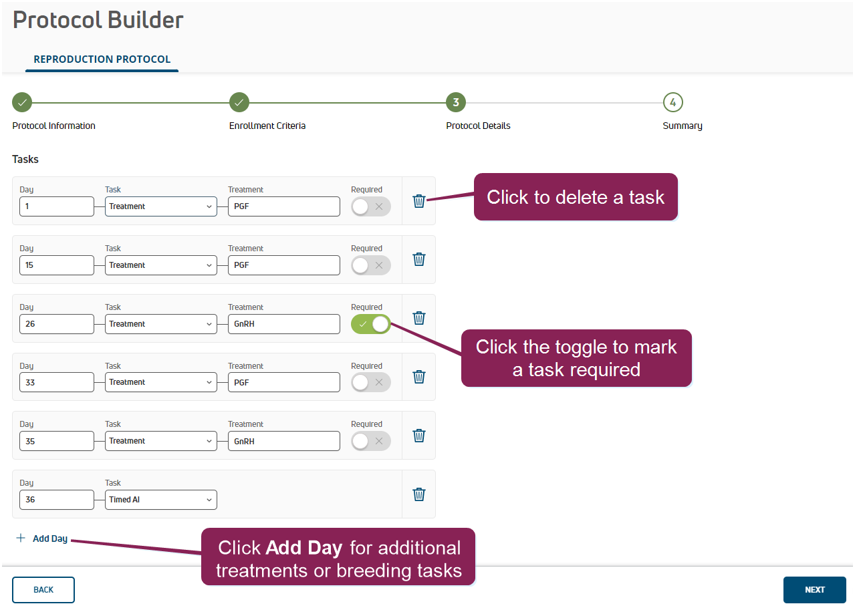Click trash icon for Day 15 task

419,259
